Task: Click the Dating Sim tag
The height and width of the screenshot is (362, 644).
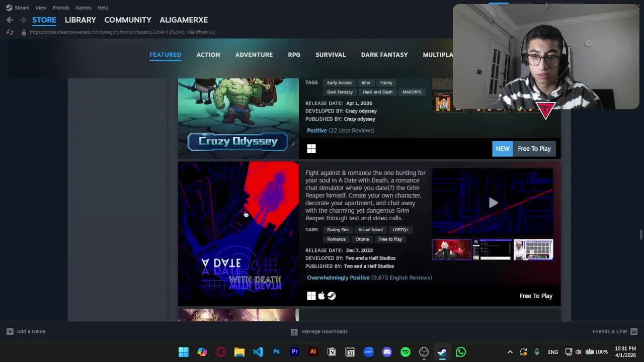Action: click(x=338, y=230)
